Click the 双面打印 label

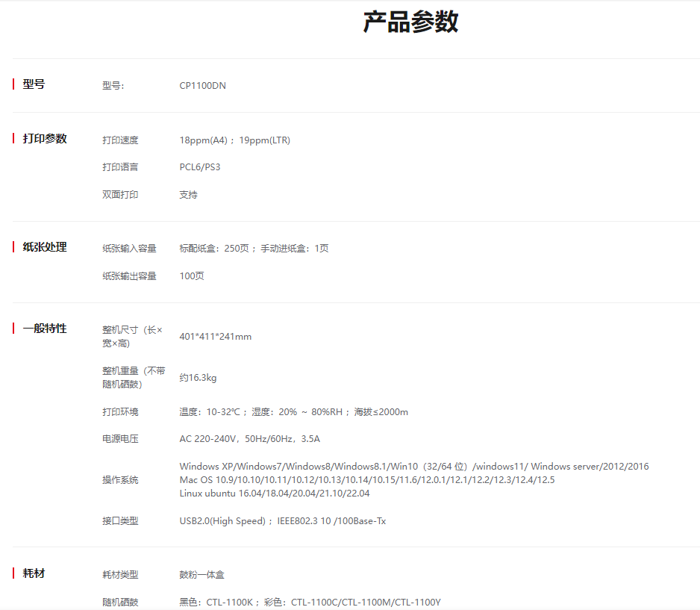pos(120,195)
